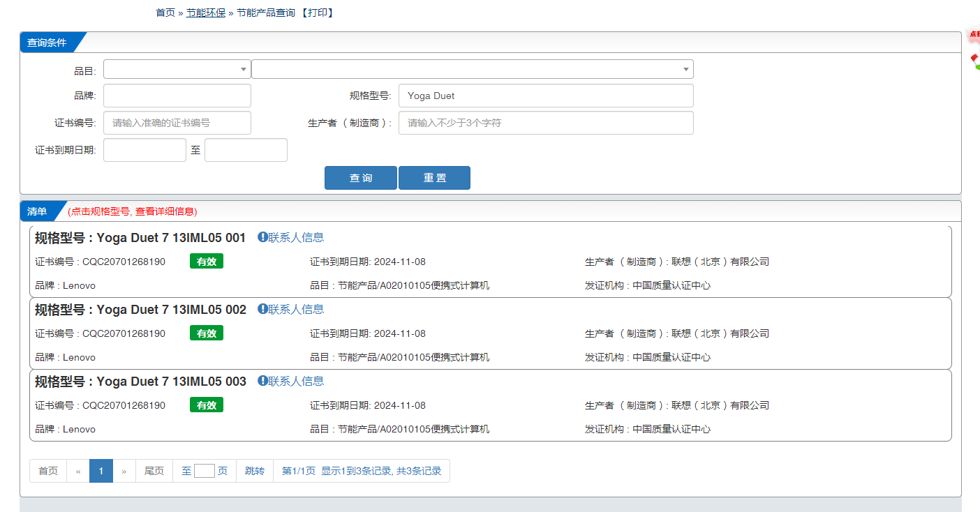
Task: Click the 有效 badge in model 001 row
Action: 207,262
